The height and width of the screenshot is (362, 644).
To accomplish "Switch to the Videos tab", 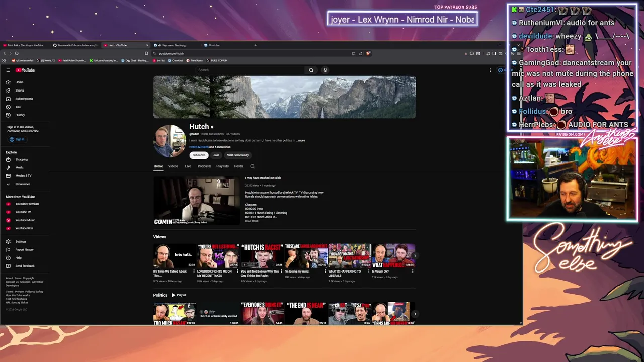I will [x=173, y=166].
